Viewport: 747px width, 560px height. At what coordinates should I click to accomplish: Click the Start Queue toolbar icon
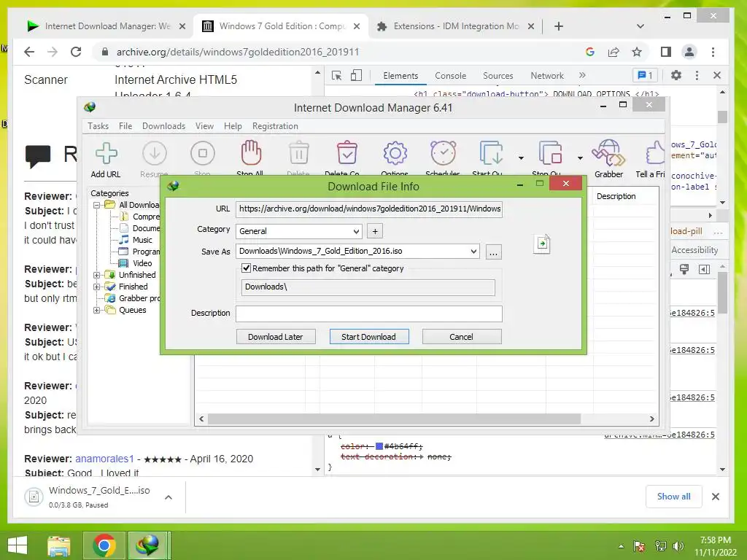[x=491, y=153]
